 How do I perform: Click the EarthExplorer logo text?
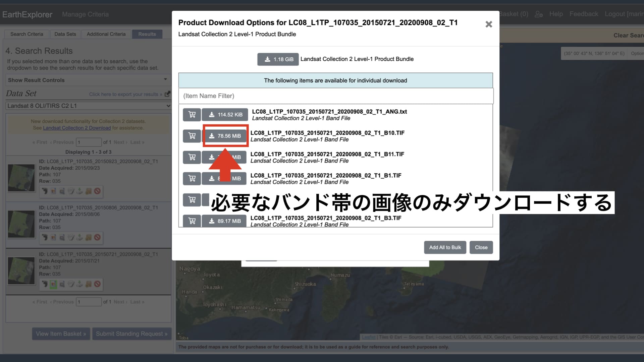click(x=27, y=14)
